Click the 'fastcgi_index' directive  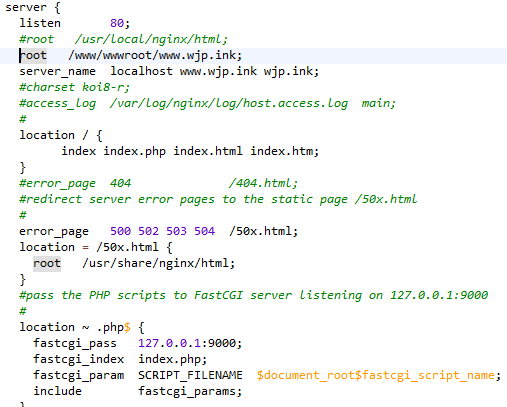tap(78, 359)
